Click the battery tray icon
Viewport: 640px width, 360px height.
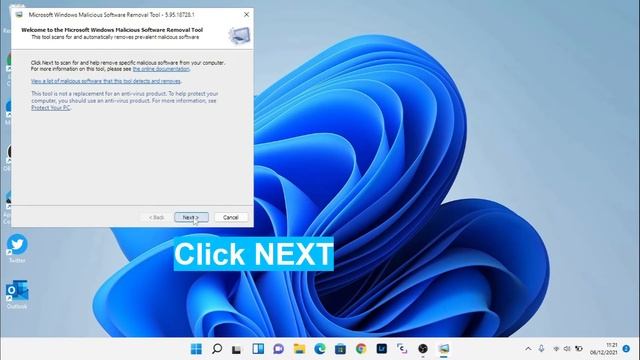pos(579,349)
